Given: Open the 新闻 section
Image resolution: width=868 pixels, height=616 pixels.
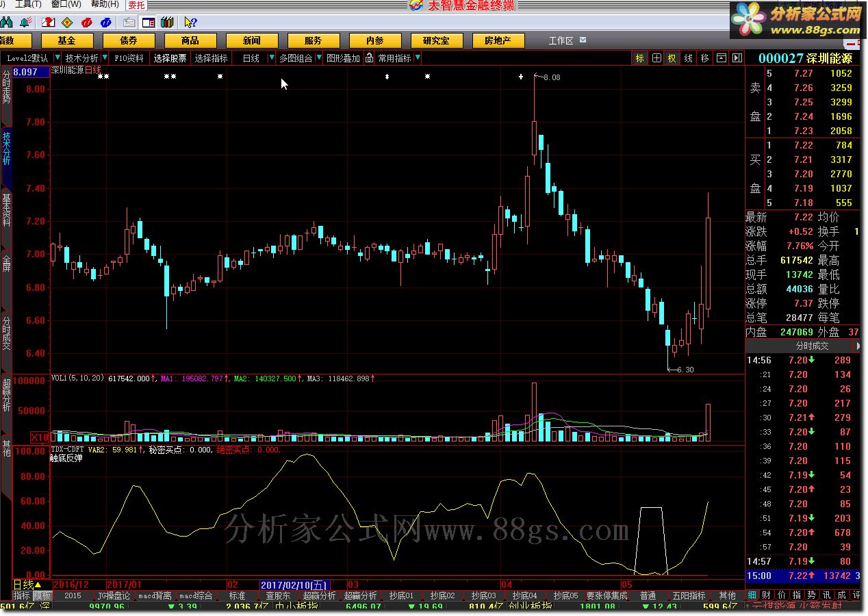Looking at the screenshot, I should 251,40.
